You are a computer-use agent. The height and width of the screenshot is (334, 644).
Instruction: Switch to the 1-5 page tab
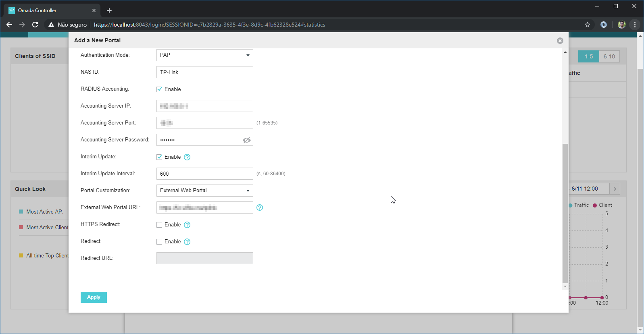[589, 56]
